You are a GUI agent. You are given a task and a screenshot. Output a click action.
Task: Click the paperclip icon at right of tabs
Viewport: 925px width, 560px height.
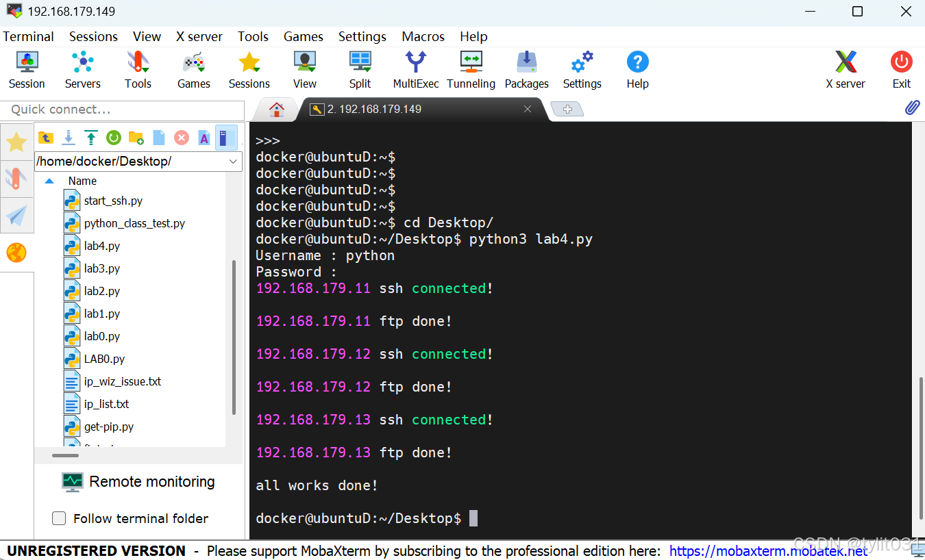912,107
